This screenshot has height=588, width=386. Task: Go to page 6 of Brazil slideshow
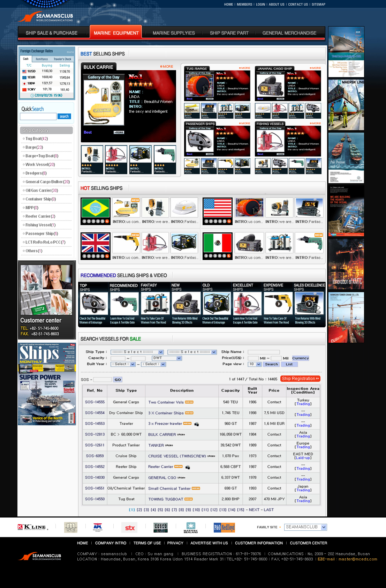[107, 221]
